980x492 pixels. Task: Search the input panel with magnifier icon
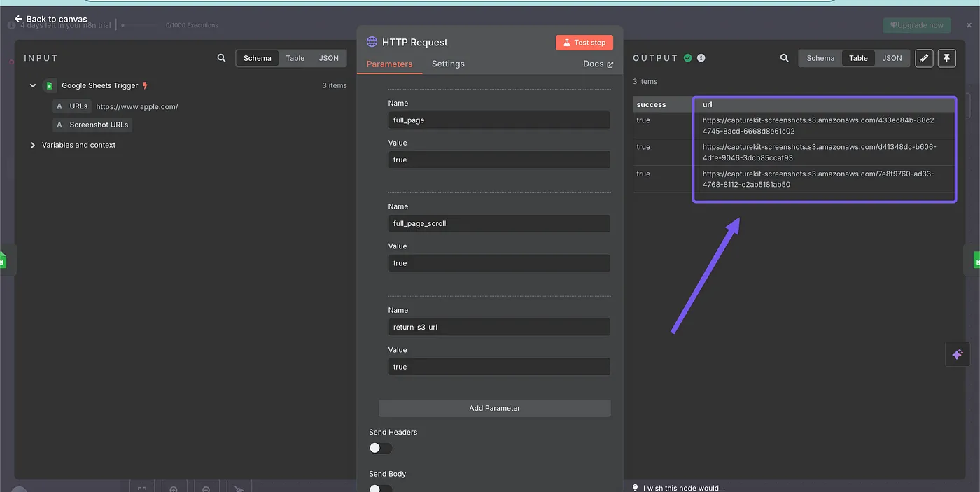(x=221, y=58)
